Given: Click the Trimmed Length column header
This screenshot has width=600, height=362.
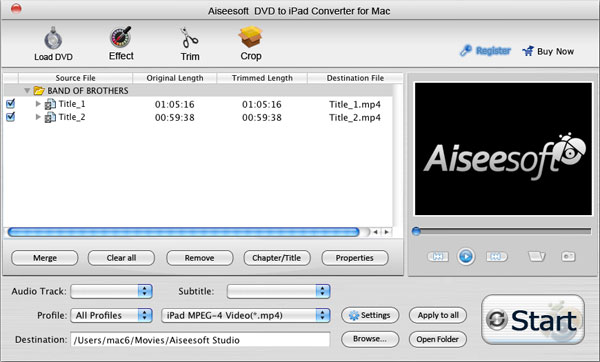Looking at the screenshot, I should tap(262, 78).
